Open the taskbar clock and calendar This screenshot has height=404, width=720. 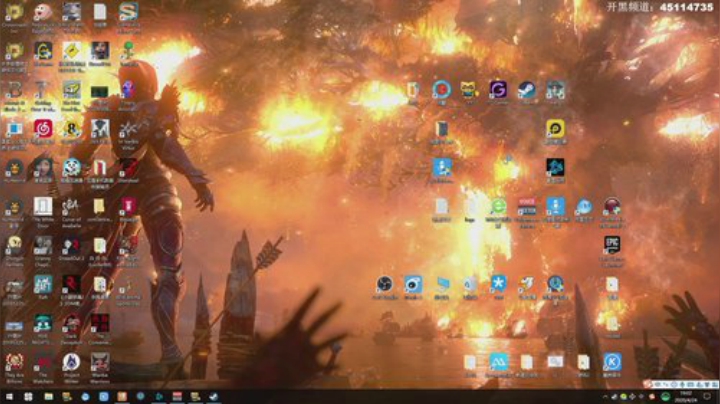[x=686, y=397]
